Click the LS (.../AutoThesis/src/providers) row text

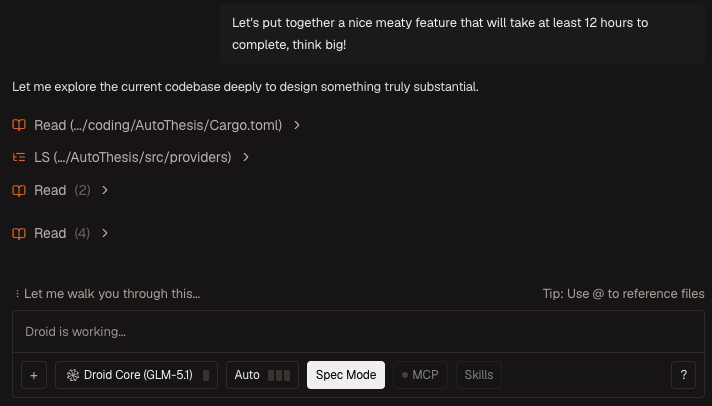coord(133,157)
